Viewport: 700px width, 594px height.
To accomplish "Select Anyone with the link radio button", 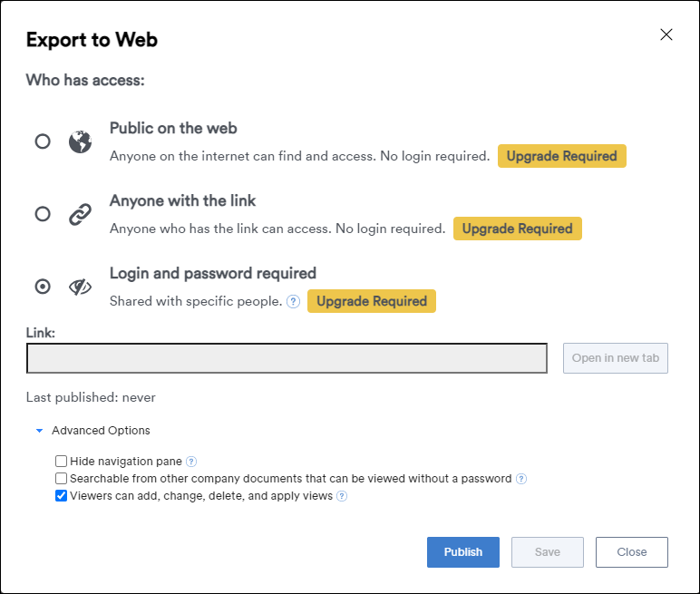I will pos(43,214).
